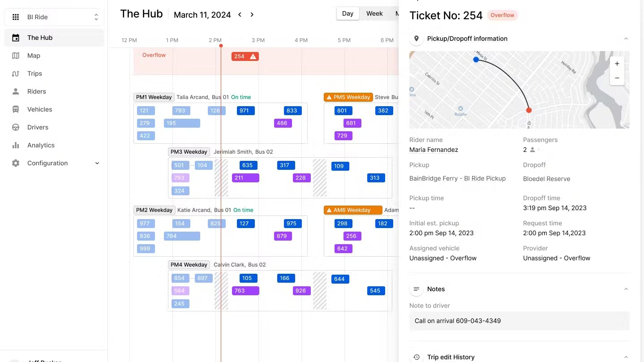The width and height of the screenshot is (644, 362).
Task: Collapse the Pickup/Dropoff information section
Action: click(626, 39)
